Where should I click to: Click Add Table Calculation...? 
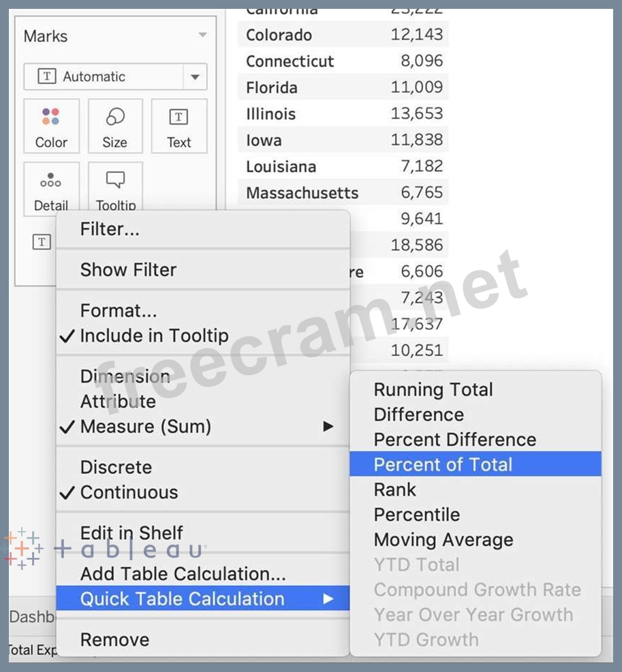click(x=183, y=574)
